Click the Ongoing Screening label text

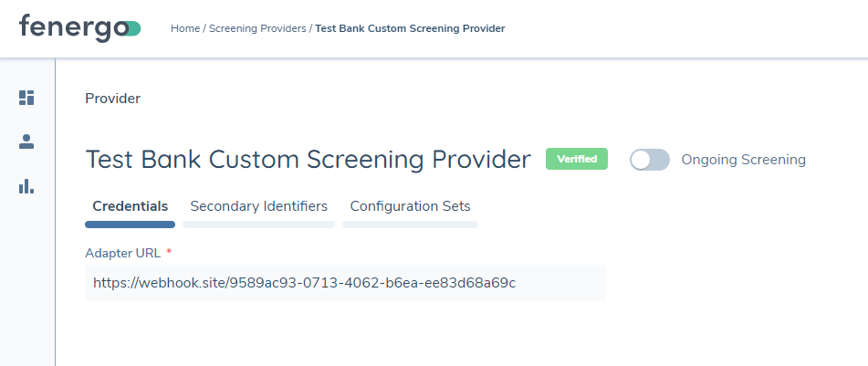[x=743, y=160]
